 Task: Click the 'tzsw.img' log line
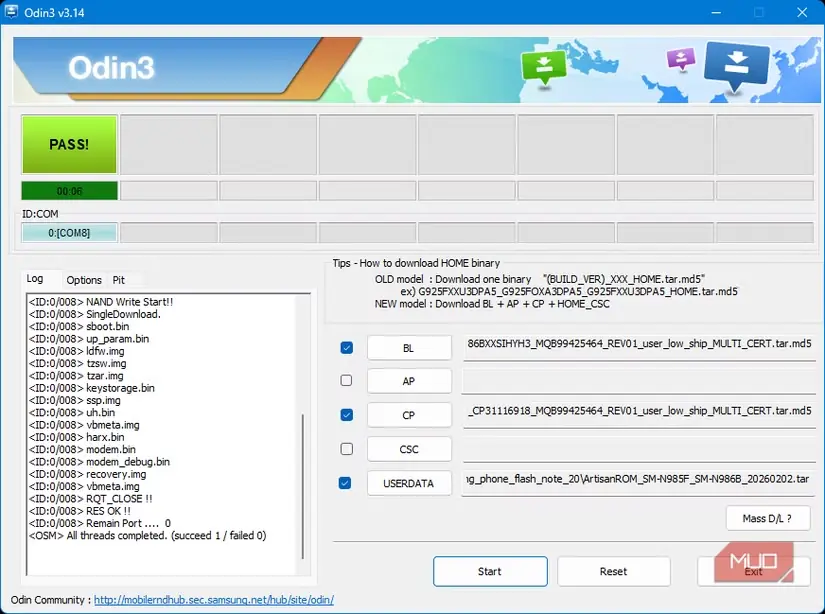[x=77, y=364]
